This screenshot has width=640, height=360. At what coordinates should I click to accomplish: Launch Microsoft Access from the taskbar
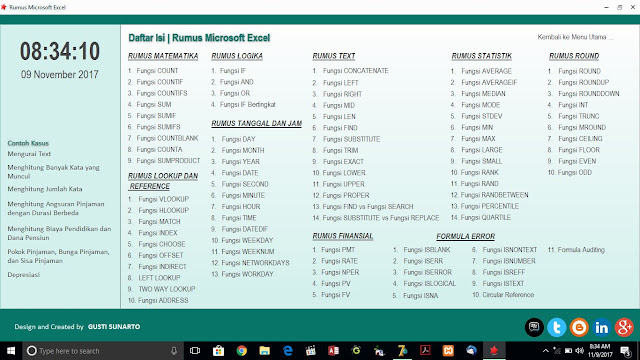click(x=333, y=351)
